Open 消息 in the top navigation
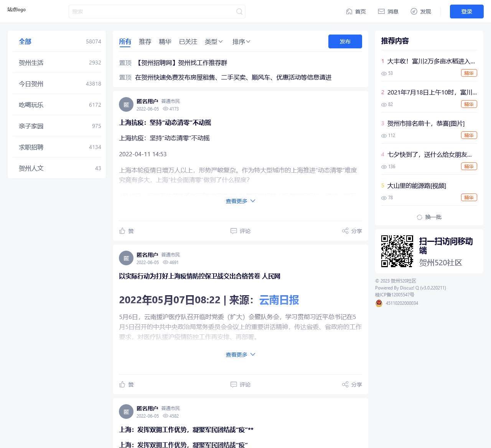The height and width of the screenshot is (448, 491). 388,12
